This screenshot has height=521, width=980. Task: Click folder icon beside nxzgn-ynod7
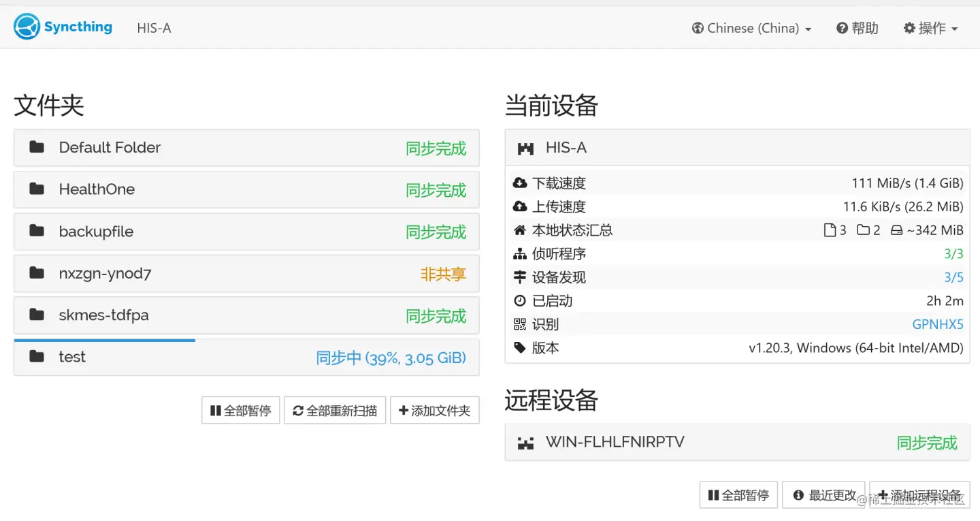click(x=37, y=273)
